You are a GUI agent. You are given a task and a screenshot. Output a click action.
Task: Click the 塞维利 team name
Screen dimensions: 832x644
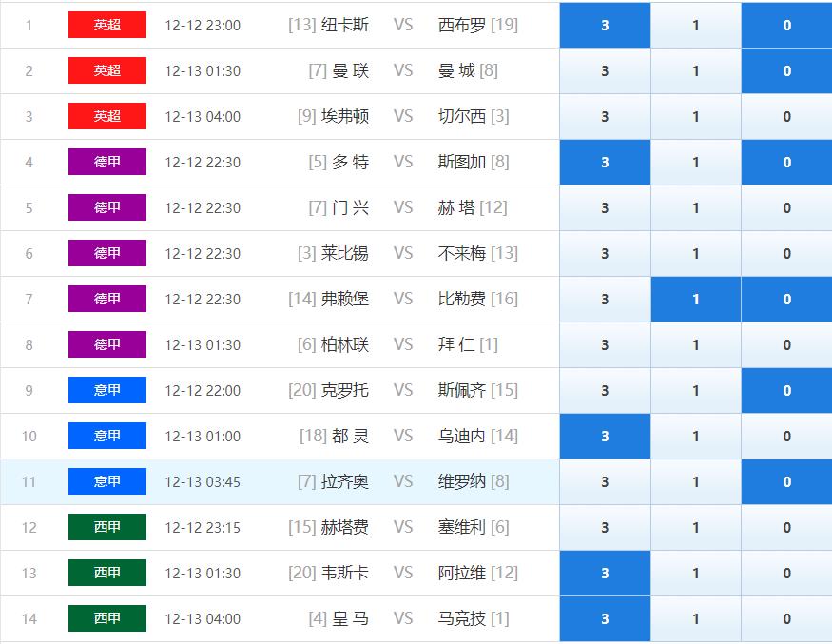click(461, 527)
